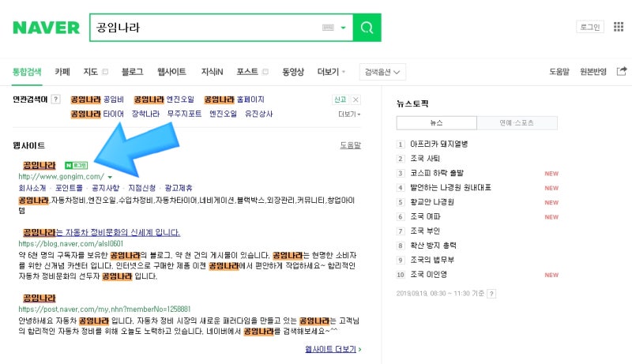Expand the arrow next to gongim.com URL
632x364 pixels.
click(x=110, y=177)
